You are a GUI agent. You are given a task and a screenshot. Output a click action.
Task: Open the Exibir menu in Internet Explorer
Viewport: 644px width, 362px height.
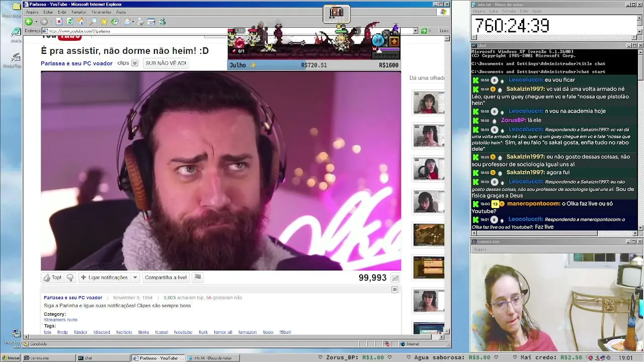(62, 12)
